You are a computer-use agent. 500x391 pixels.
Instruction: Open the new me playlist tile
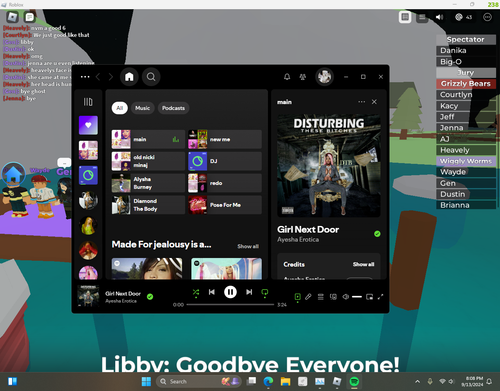[x=225, y=139]
